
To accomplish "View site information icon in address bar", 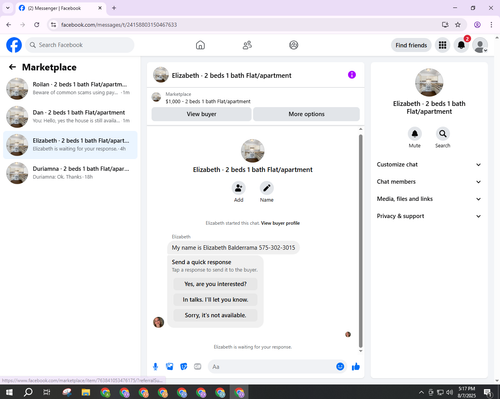I will (54, 25).
